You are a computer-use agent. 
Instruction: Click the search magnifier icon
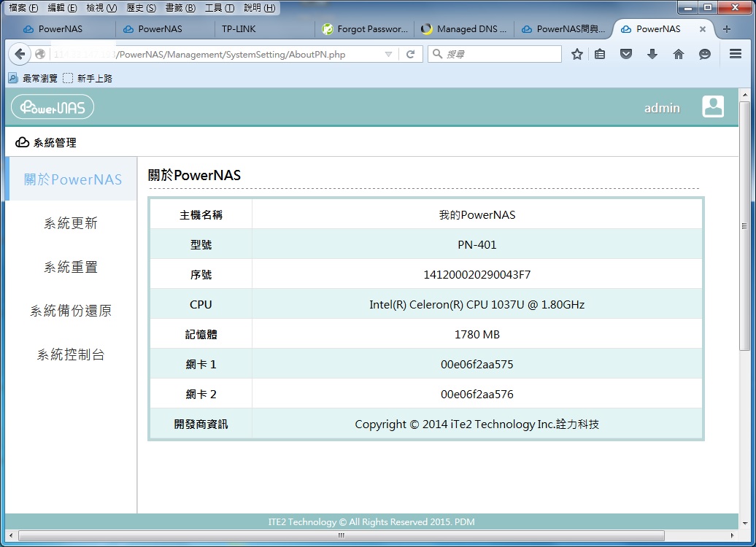[437, 53]
